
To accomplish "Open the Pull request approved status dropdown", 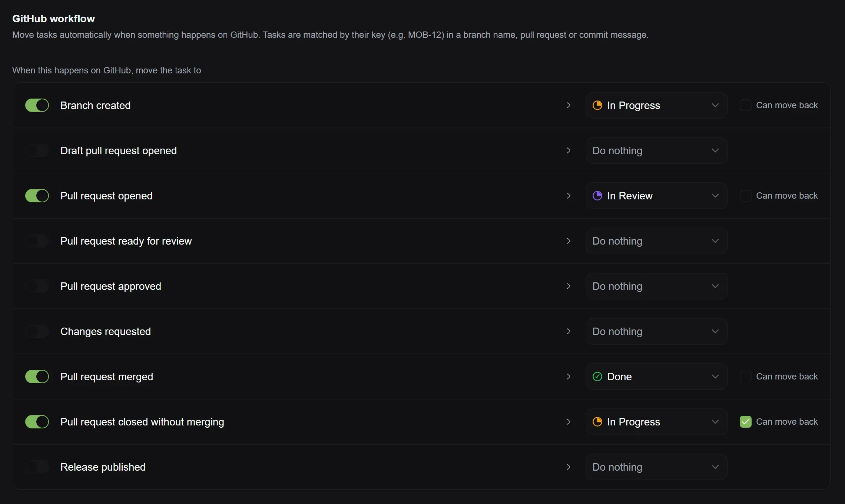I will (656, 286).
